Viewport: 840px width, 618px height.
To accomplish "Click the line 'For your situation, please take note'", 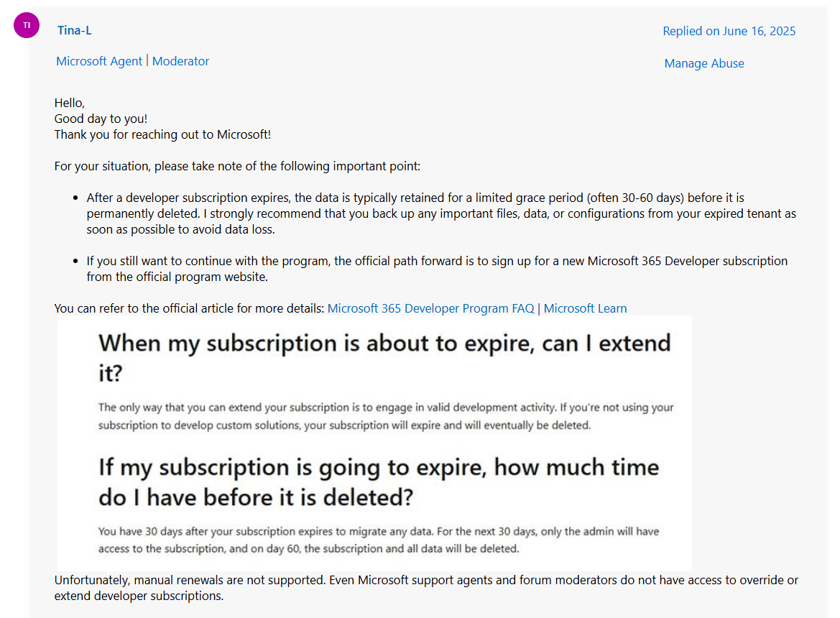I will tap(237, 166).
